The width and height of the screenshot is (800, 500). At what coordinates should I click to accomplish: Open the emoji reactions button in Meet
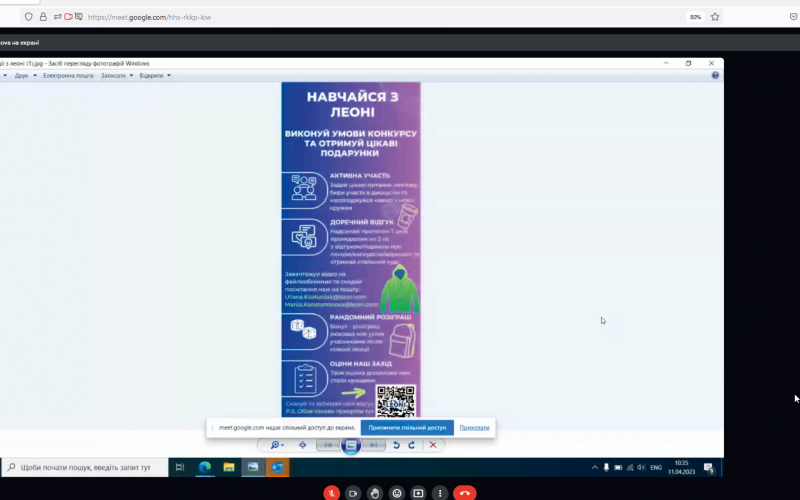coord(396,493)
